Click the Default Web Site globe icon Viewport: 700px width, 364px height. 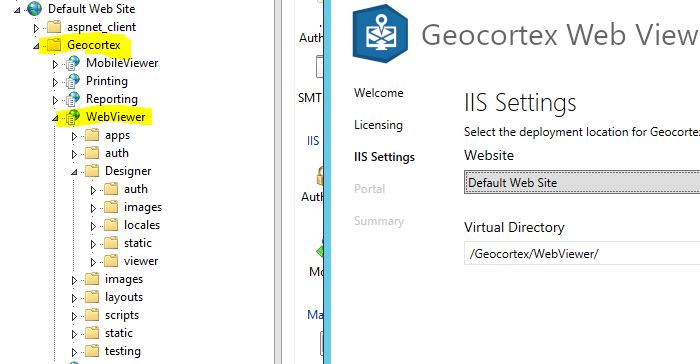click(34, 8)
